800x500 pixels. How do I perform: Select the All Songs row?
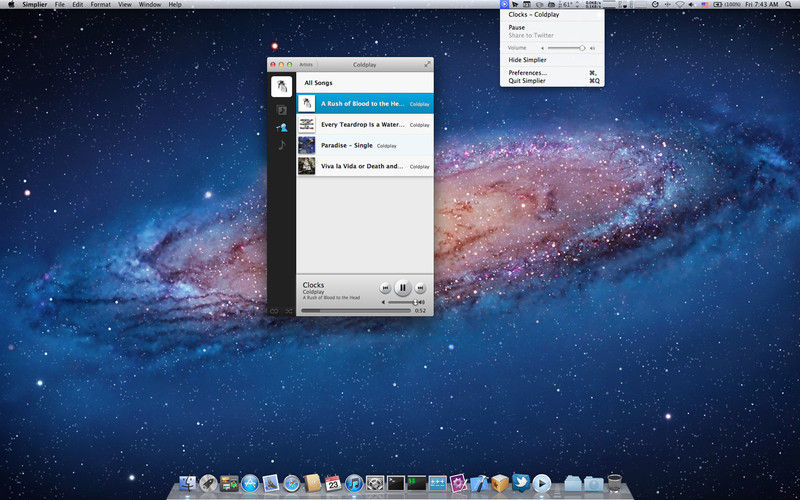click(x=365, y=83)
